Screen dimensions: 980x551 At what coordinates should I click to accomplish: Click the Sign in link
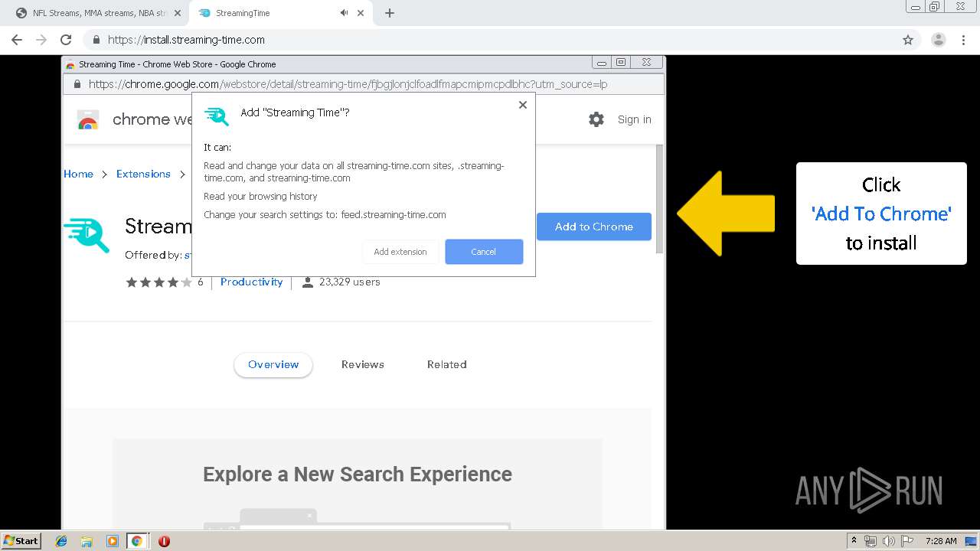[635, 119]
